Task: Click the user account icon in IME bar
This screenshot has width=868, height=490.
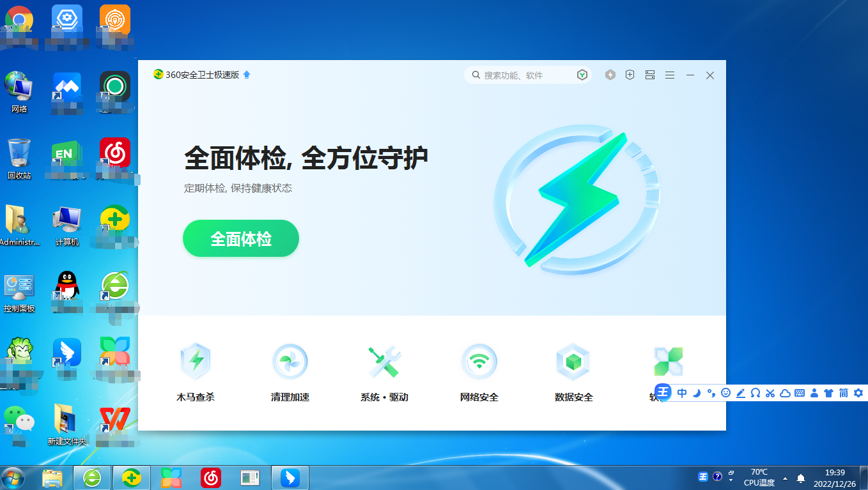Action: tap(814, 393)
